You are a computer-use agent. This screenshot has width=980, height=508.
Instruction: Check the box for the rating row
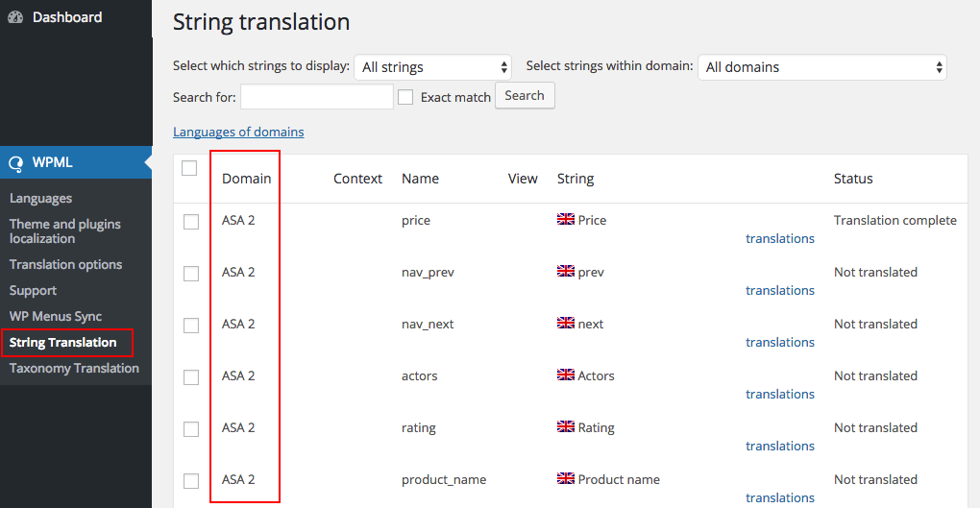[x=191, y=429]
